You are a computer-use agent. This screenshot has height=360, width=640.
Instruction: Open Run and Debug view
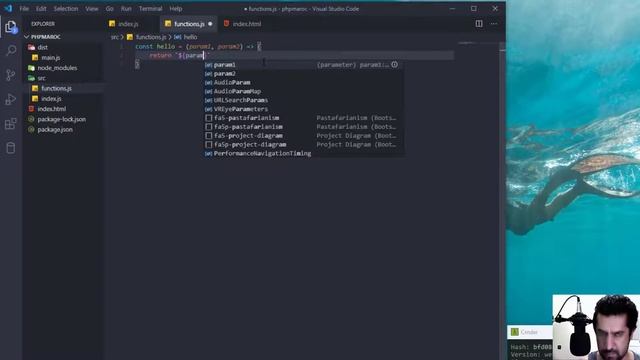11,99
